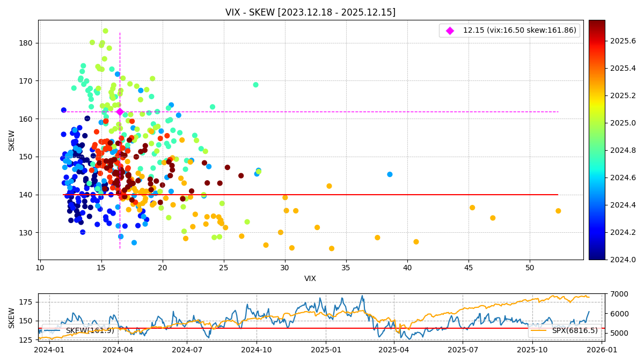The height and width of the screenshot is (362, 644).
Task: Click the SKEW y-axis label of the scatter plot
Action: click(x=12, y=140)
